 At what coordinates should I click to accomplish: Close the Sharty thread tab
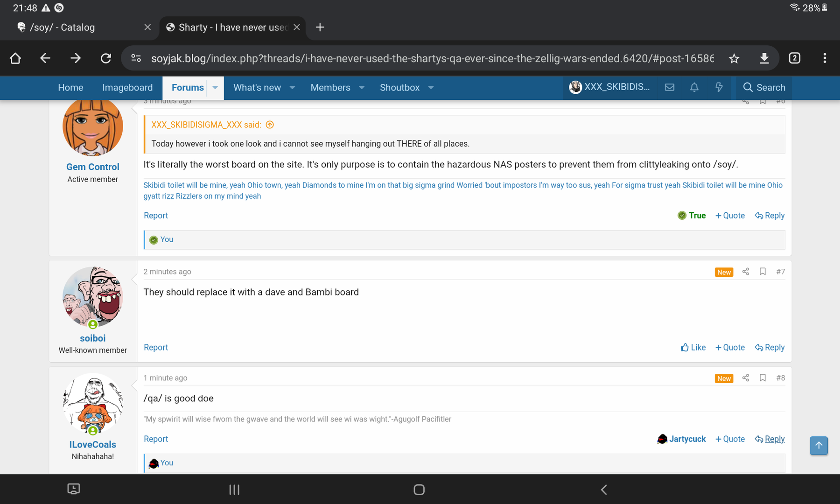tap(297, 28)
